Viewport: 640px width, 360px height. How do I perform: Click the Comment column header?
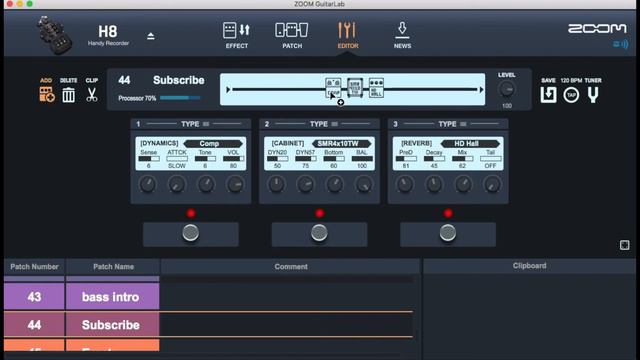pos(291,267)
